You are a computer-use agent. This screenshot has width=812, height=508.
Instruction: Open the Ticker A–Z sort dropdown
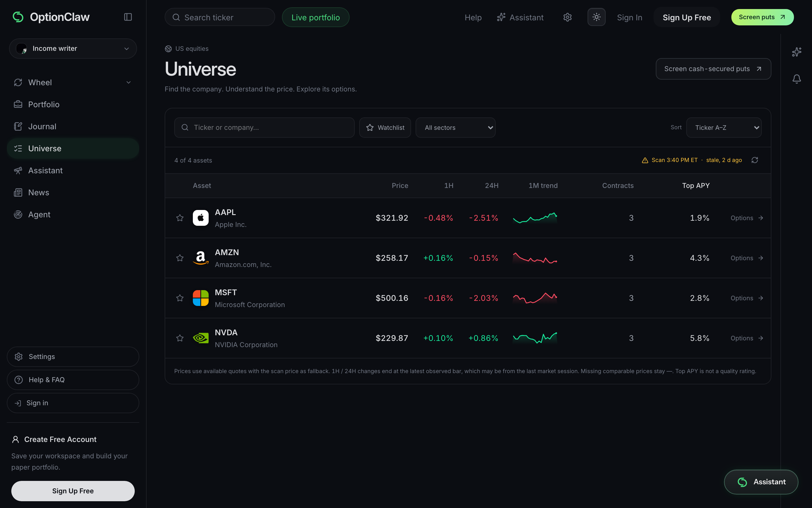(724, 127)
